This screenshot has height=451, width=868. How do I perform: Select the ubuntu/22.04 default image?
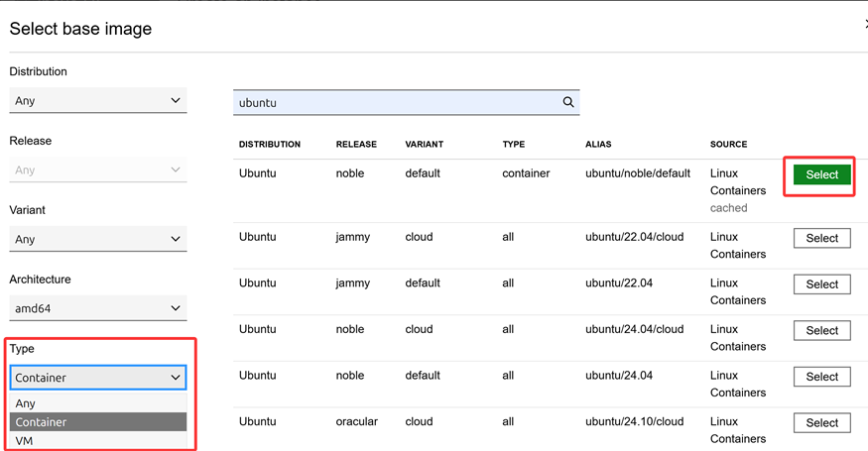point(822,284)
